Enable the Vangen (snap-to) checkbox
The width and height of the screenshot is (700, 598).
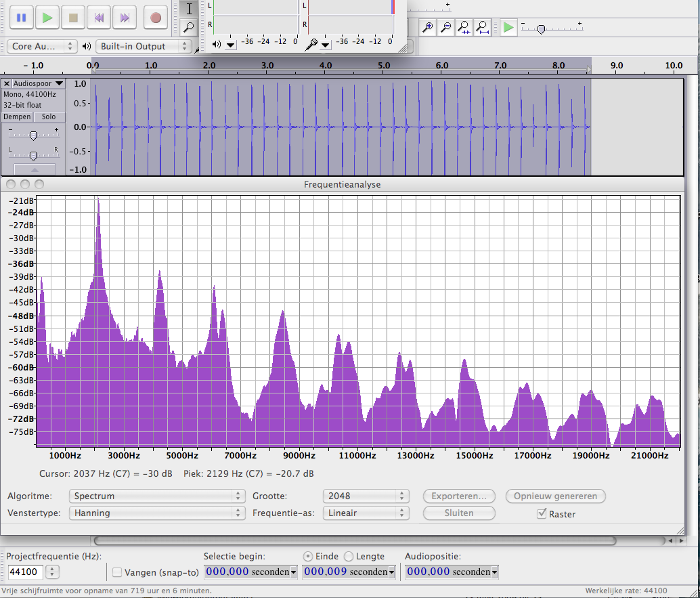[117, 572]
